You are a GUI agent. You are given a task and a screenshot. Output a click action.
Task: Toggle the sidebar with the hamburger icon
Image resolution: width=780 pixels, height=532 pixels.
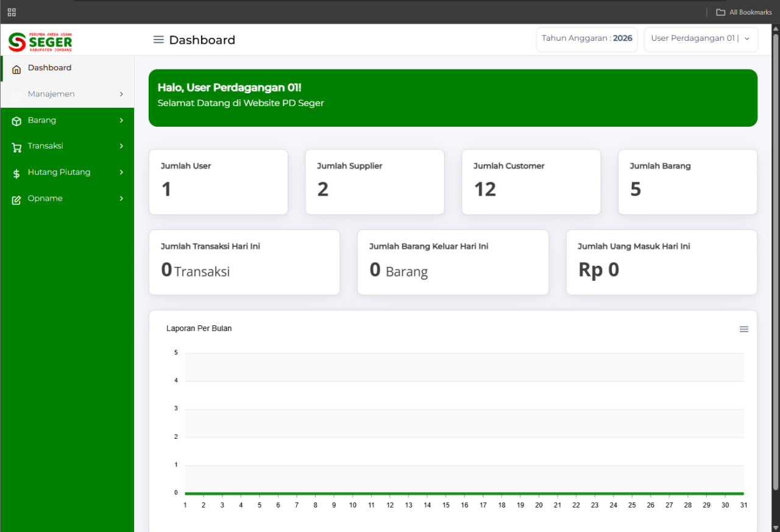(158, 40)
